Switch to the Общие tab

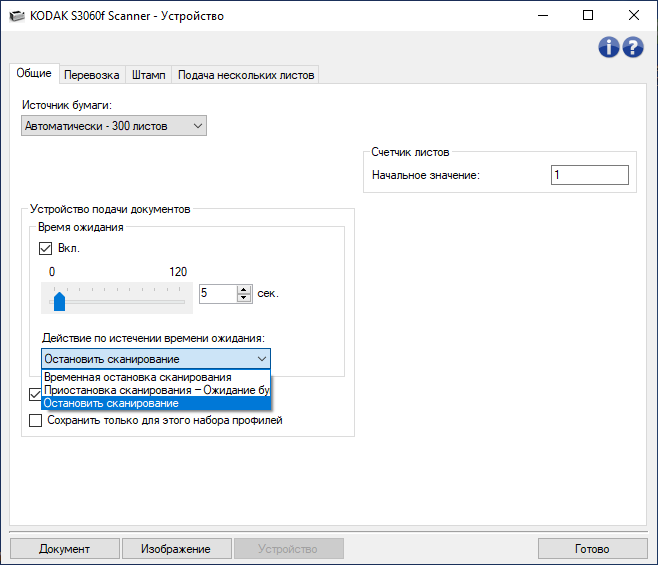[x=34, y=73]
